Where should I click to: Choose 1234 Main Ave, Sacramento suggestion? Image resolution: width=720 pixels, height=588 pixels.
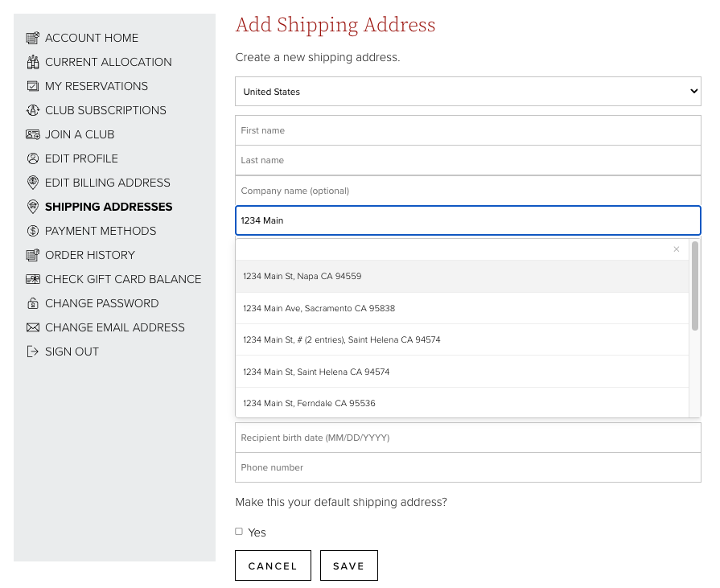[x=319, y=308]
